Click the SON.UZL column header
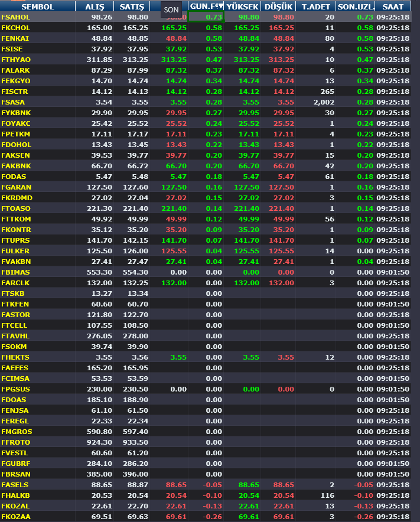The image size is (420, 522). pyautogui.click(x=356, y=6)
